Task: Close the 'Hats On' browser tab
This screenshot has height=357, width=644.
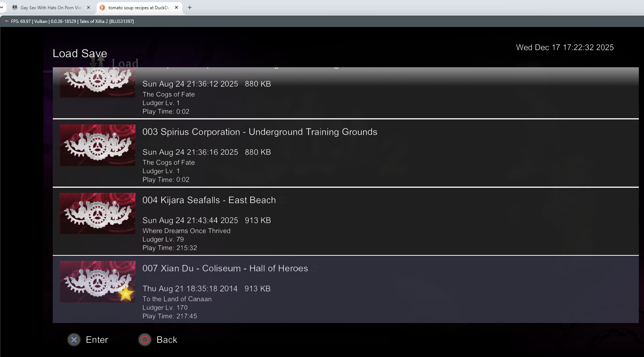Action: pos(89,7)
